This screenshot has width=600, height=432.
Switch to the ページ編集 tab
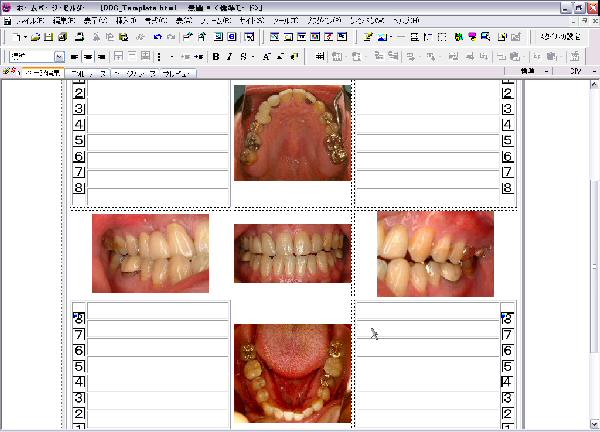click(x=43, y=73)
